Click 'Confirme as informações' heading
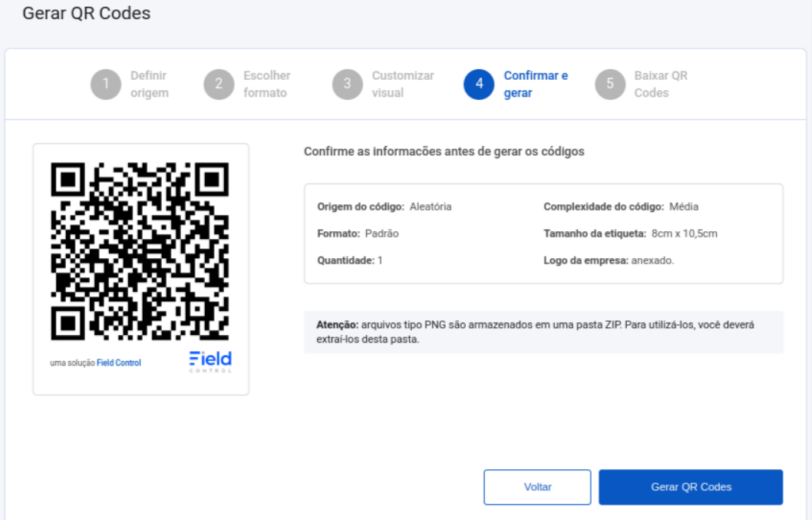Viewport: 812px width, 520px height. [x=444, y=151]
